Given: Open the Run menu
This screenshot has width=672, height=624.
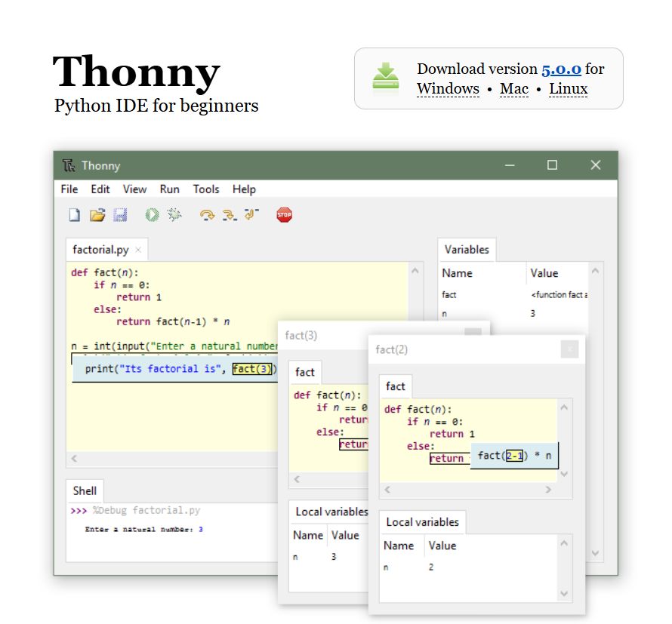Looking at the screenshot, I should [170, 189].
